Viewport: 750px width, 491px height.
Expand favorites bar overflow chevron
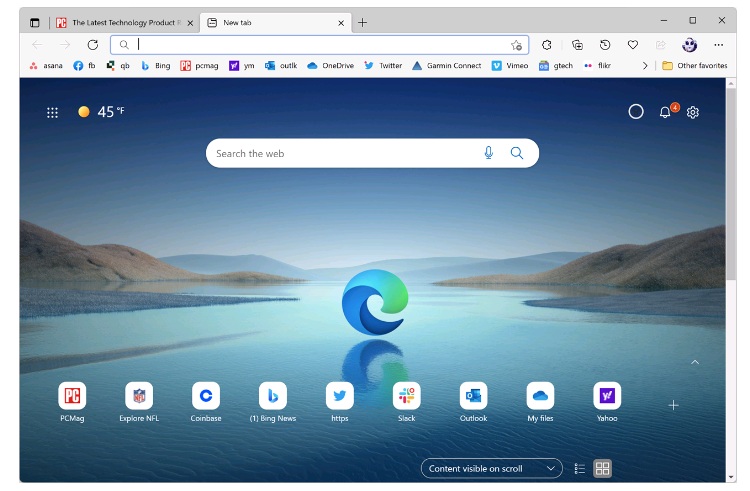pyautogui.click(x=645, y=66)
